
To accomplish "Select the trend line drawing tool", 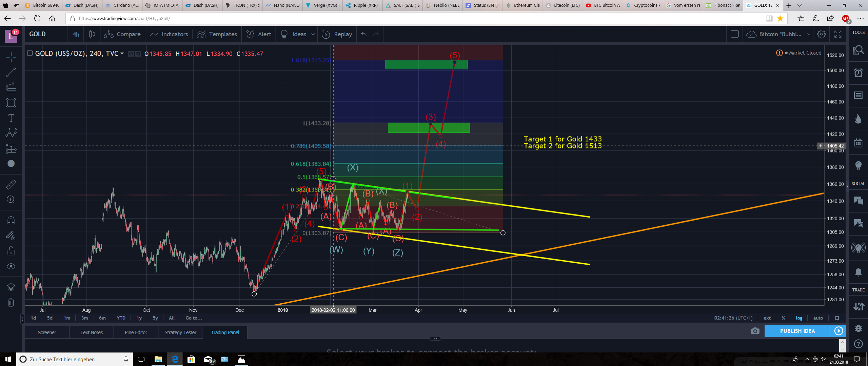I will [x=11, y=72].
